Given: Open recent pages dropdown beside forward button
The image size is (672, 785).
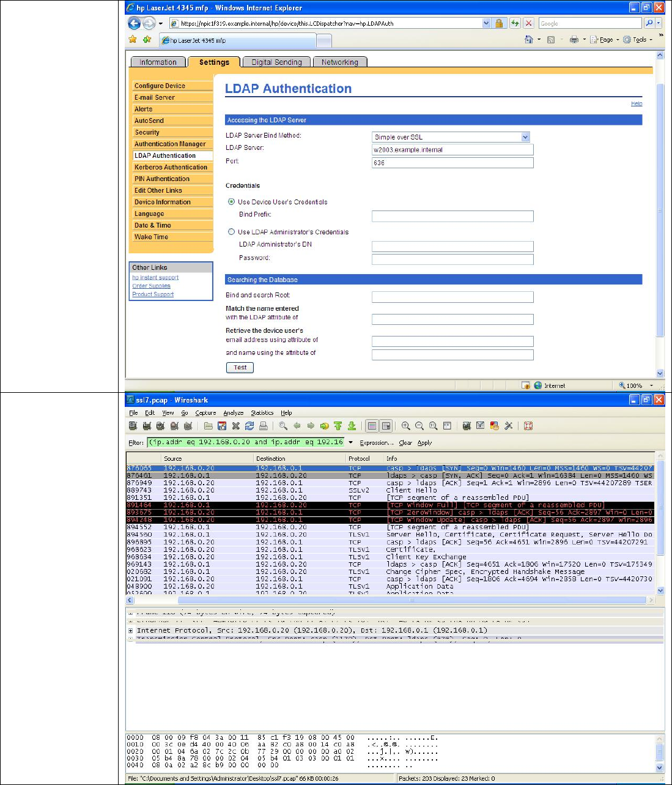Looking at the screenshot, I should pos(161,23).
